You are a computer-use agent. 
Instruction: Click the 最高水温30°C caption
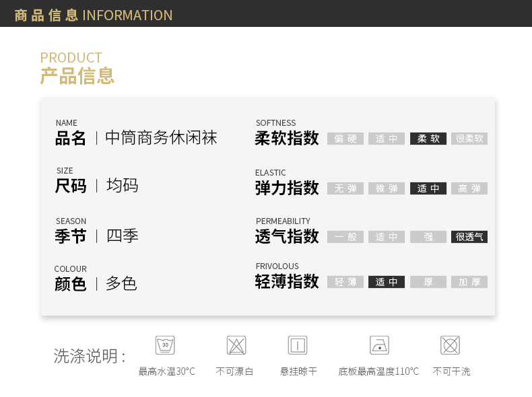(166, 371)
